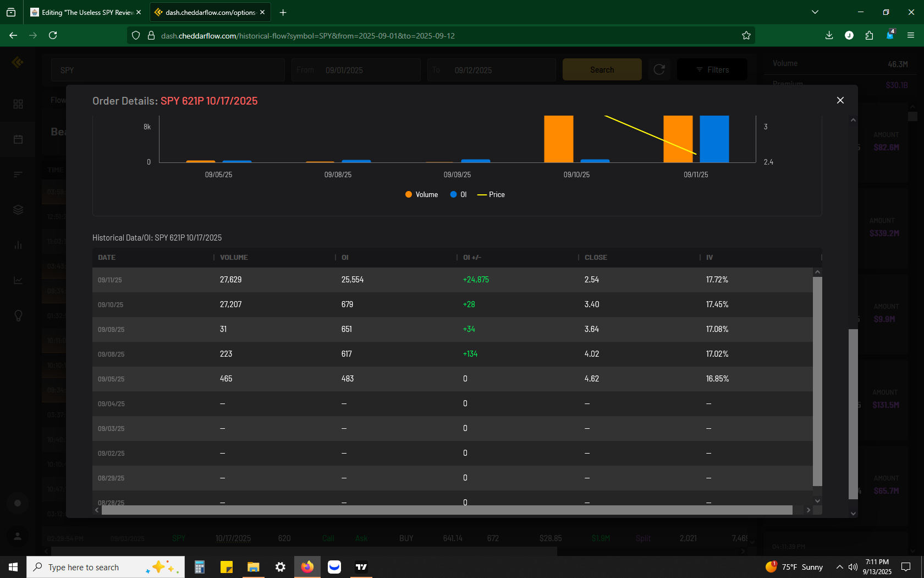Click the dialog scroll-up arrow
The height and width of the screenshot is (578, 924).
(x=853, y=120)
